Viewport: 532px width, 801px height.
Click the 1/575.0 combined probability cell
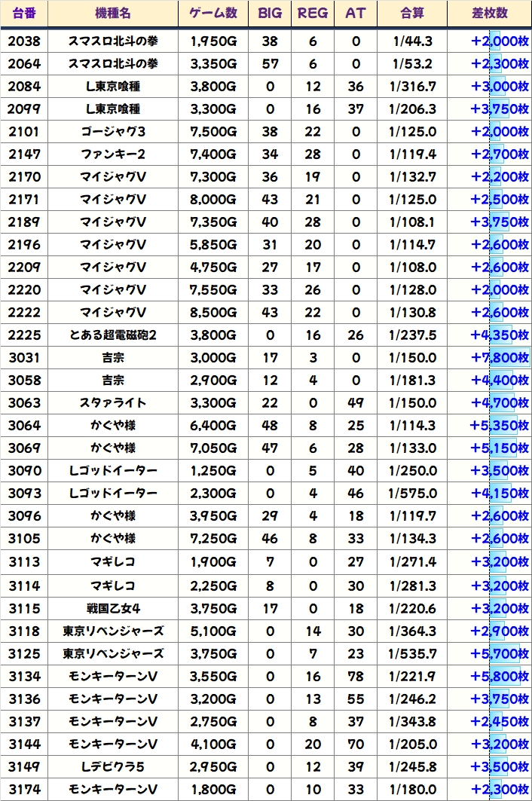tap(412, 493)
